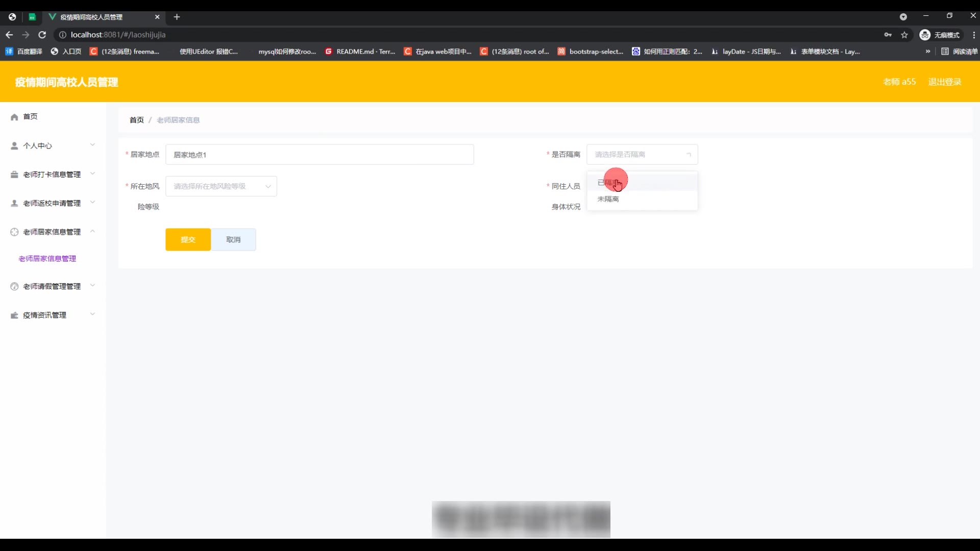Click the 老师请假管理管理 sidebar icon
Screen dimensions: 980x551
tap(14, 287)
